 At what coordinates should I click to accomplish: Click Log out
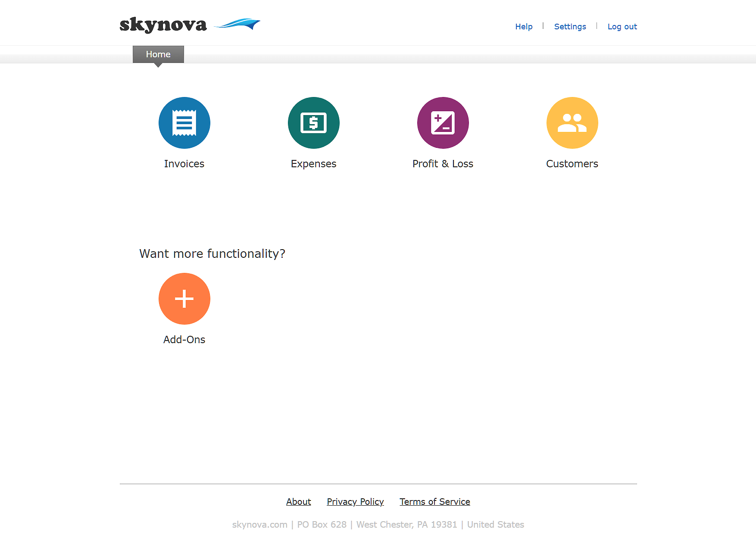(x=622, y=27)
